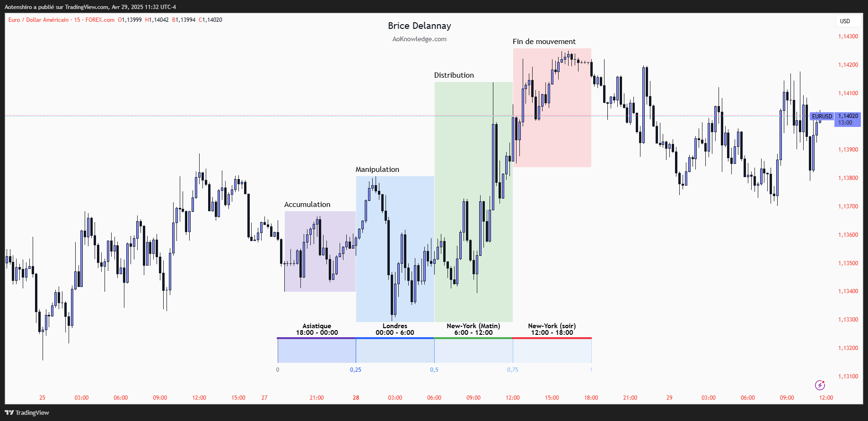Select the Euro / Dollar Américain symbol name
This screenshot has width=868, height=421.
38,20
